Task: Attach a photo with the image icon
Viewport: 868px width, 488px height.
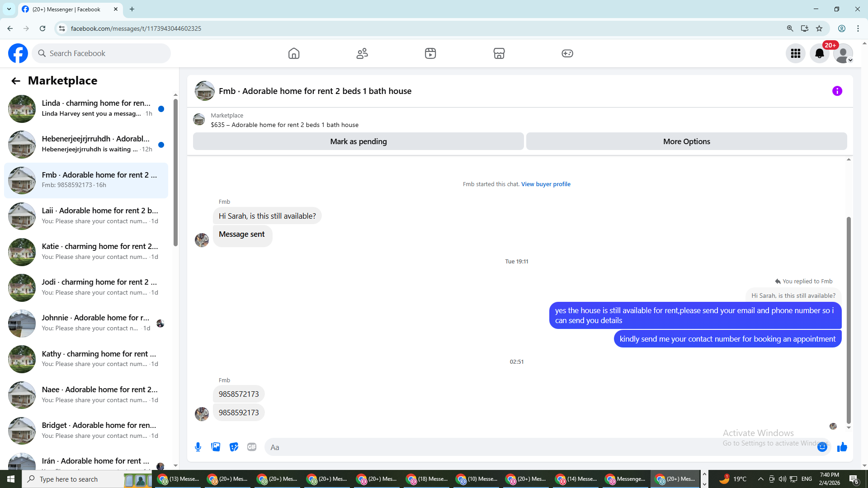Action: (216, 447)
